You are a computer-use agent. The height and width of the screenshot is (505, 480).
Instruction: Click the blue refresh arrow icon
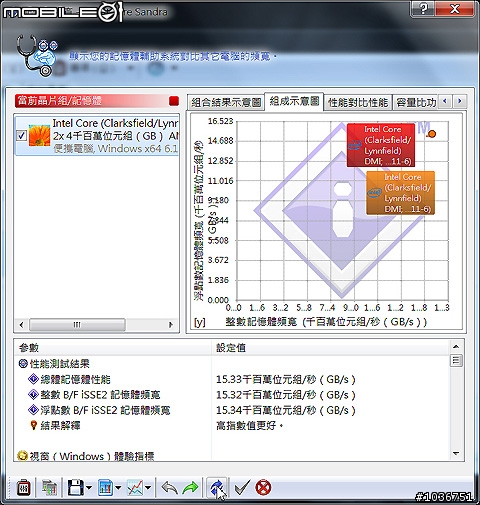pyautogui.click(x=217, y=488)
